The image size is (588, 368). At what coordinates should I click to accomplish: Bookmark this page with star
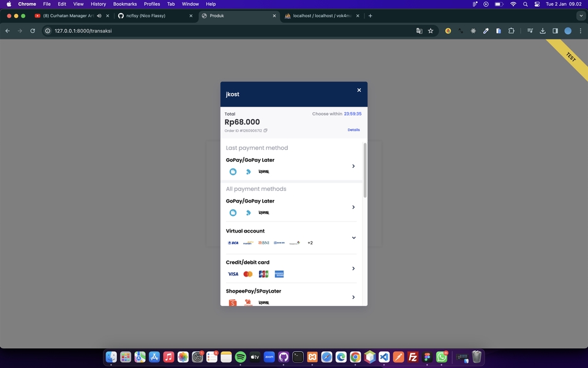point(431,31)
